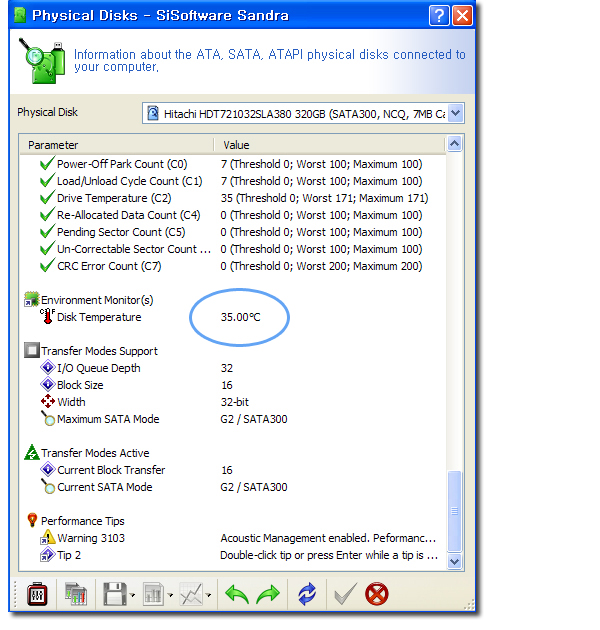Click the Maximum SATA Mode magnifier icon
600x630 pixels.
tap(48, 418)
